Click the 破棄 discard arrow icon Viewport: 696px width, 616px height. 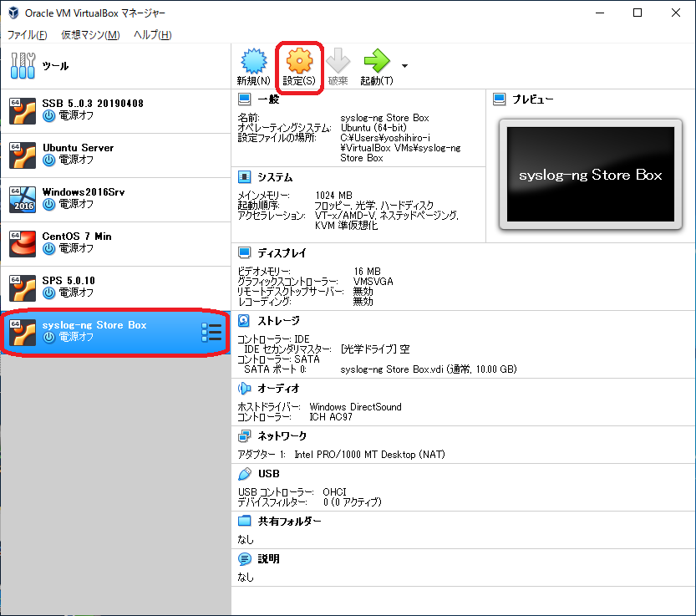[x=338, y=61]
